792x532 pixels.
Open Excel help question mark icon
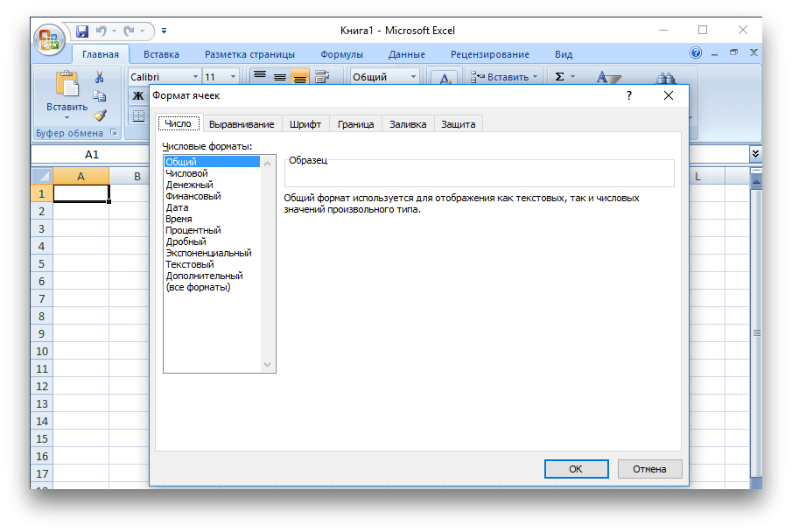click(x=697, y=54)
